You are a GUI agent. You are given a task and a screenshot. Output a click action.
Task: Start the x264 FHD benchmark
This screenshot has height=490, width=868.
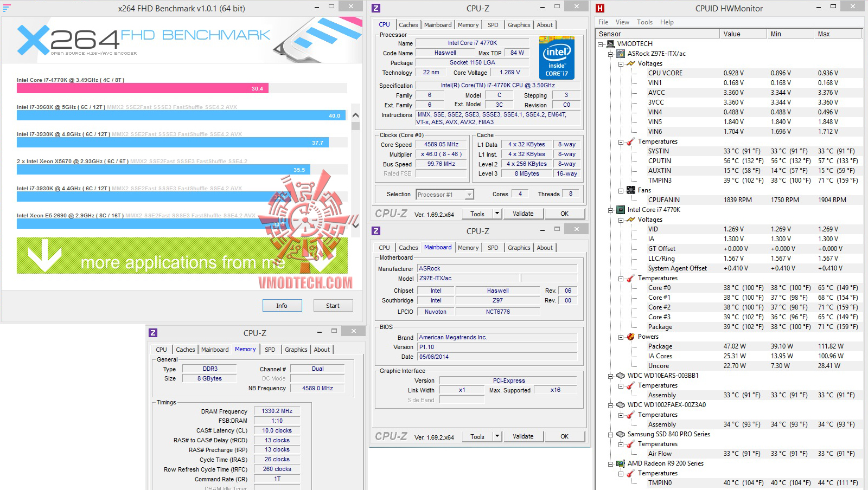click(333, 306)
